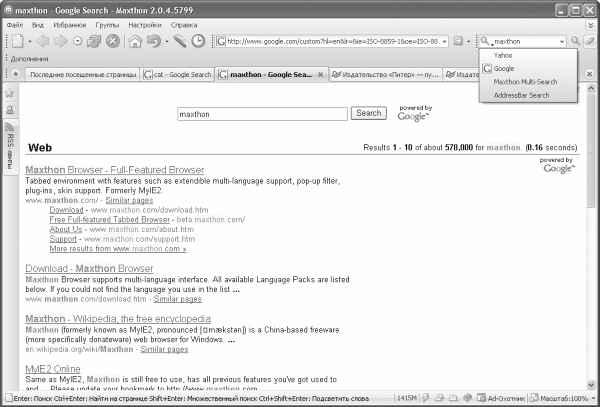
Task: Open the Группы menu
Action: coord(108,25)
